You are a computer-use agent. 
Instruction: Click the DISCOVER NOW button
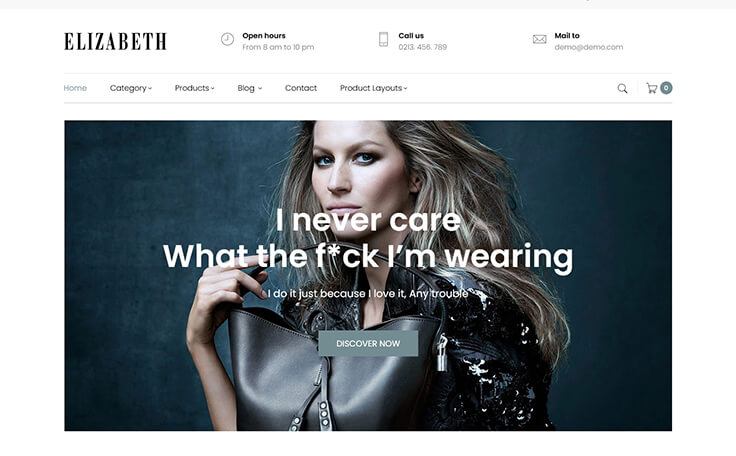click(x=368, y=343)
